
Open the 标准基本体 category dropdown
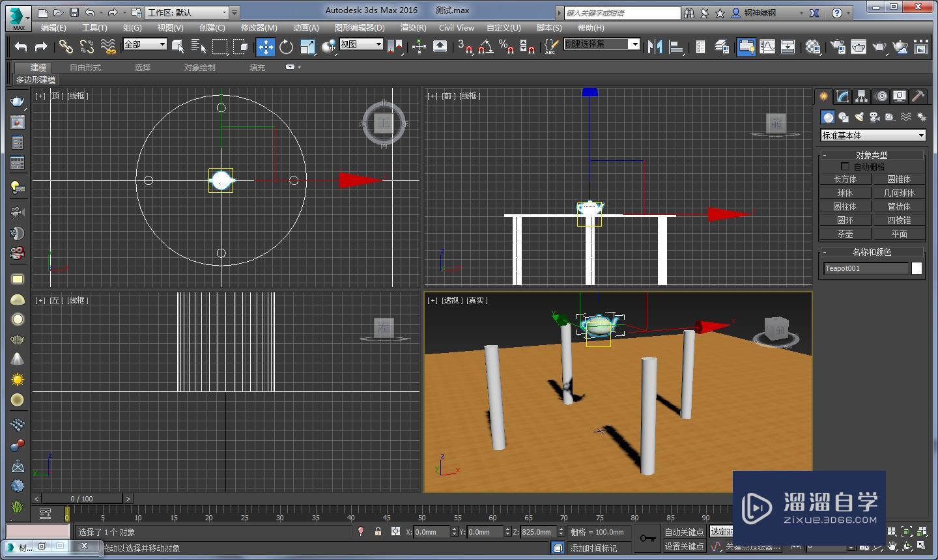873,135
